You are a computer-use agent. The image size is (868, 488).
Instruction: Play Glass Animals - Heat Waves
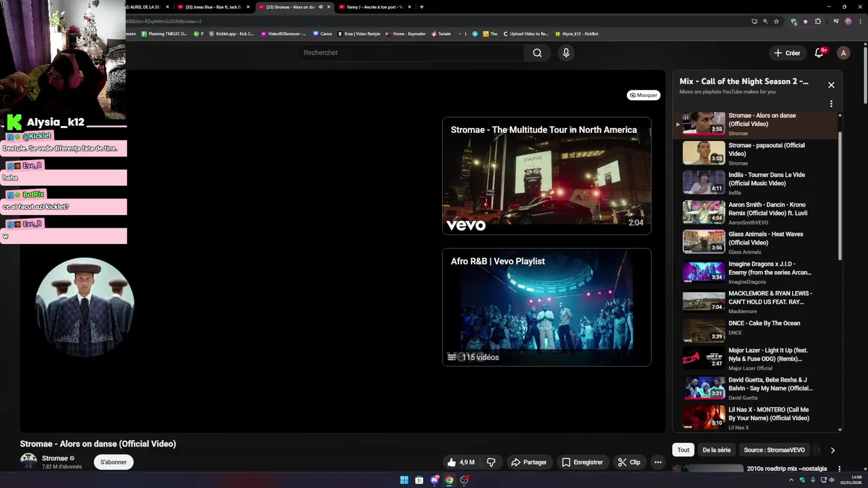tap(756, 242)
